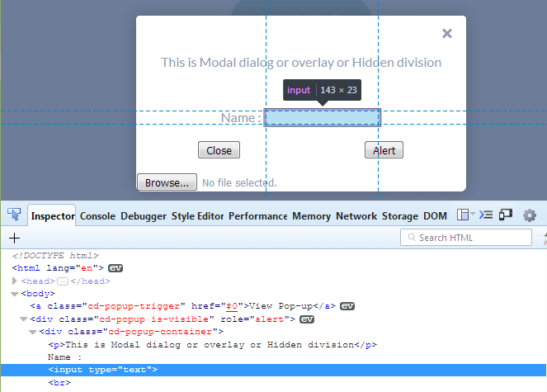The width and height of the screenshot is (547, 392).
Task: Click the Search HTML field
Action: point(465,238)
